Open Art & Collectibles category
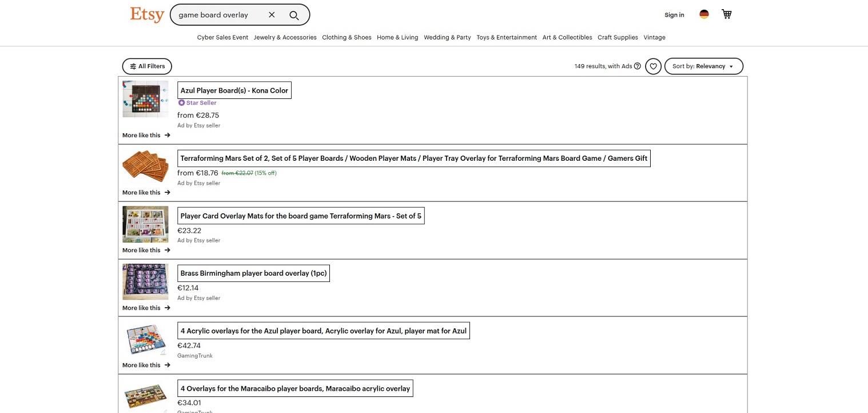This screenshot has width=868, height=413. (567, 37)
